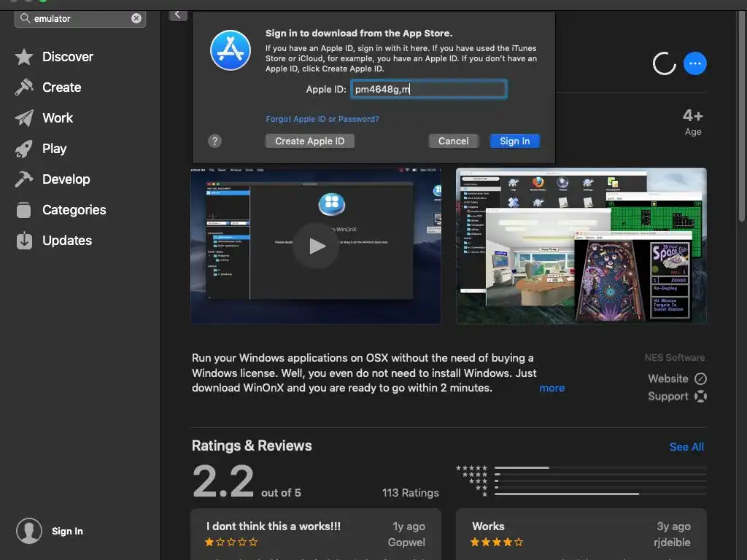Click the App Store logo in dialog
Screen dimensions: 747x560
click(231, 50)
